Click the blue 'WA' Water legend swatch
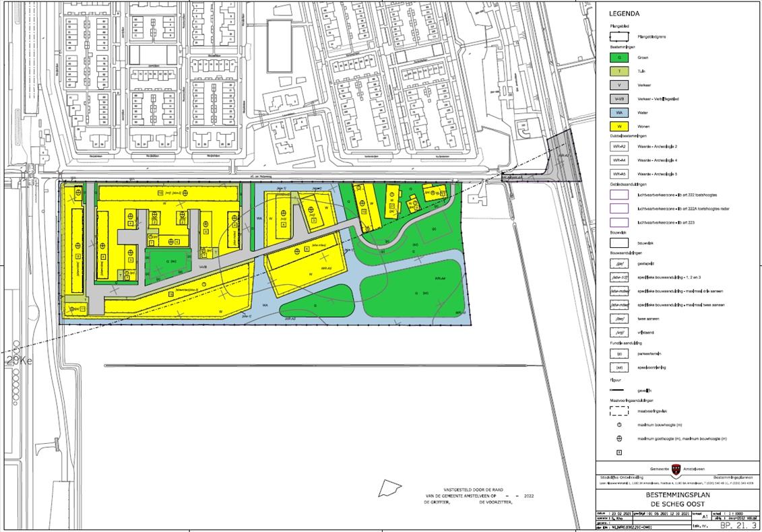Screen dimensions: 762x532 pos(618,112)
